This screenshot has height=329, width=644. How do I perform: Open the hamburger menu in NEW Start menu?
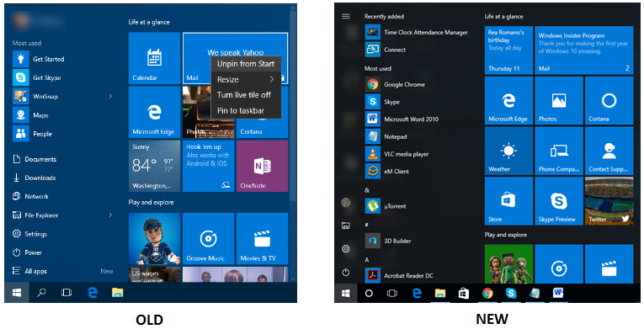click(346, 16)
